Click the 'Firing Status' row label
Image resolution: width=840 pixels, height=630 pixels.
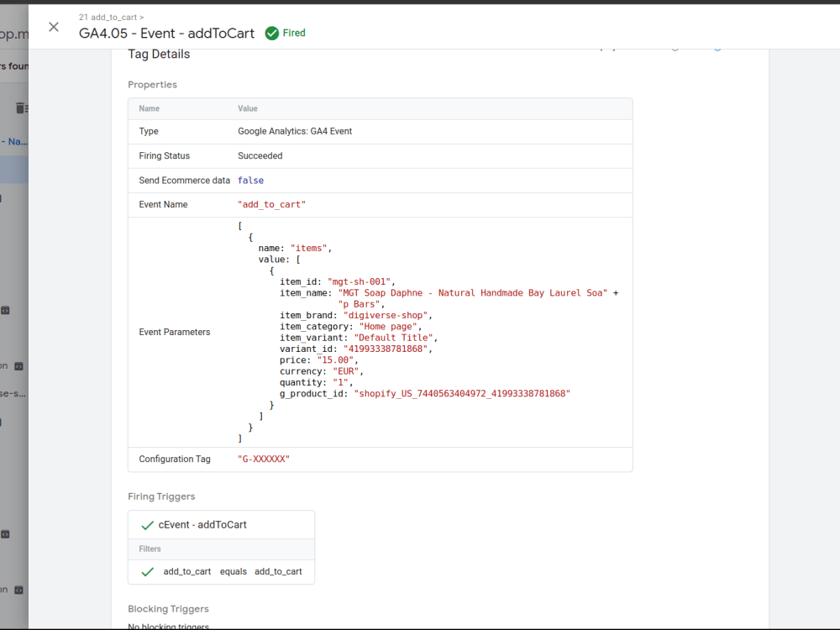(164, 156)
